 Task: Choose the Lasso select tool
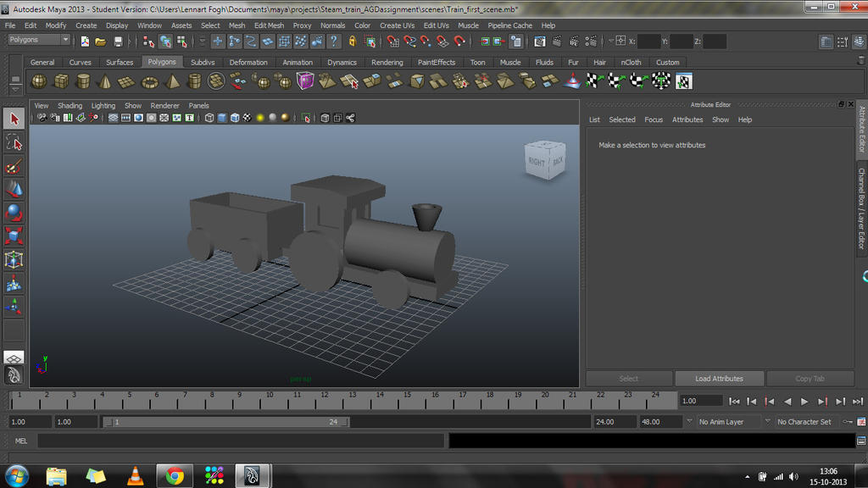(x=14, y=142)
